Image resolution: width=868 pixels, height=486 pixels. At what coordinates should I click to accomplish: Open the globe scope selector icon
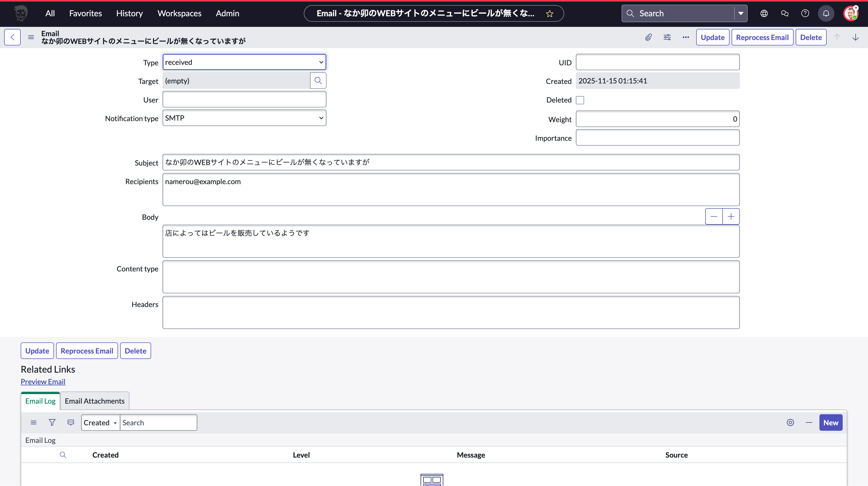pos(764,13)
